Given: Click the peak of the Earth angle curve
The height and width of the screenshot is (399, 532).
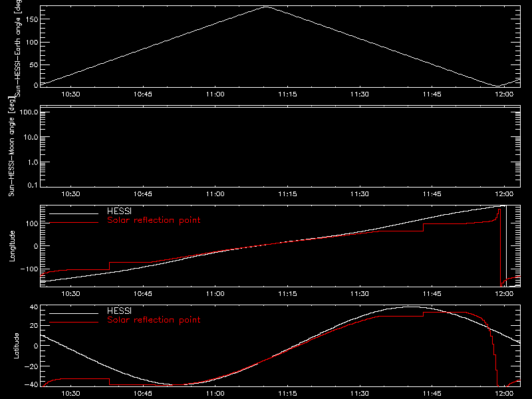Looking at the screenshot, I should coord(267,7).
